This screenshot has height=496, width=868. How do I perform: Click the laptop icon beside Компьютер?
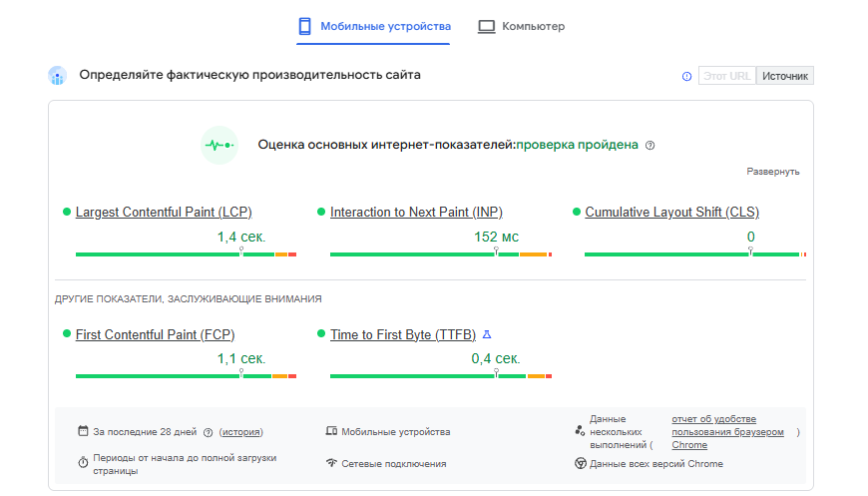tap(487, 27)
